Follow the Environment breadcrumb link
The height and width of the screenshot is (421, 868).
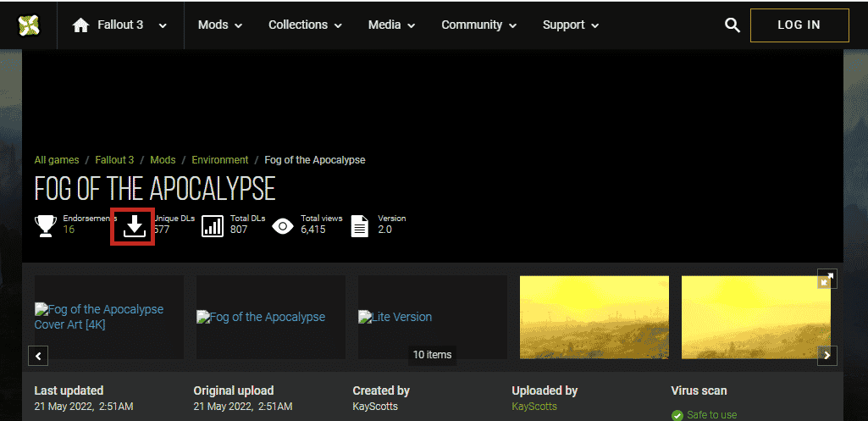[220, 160]
